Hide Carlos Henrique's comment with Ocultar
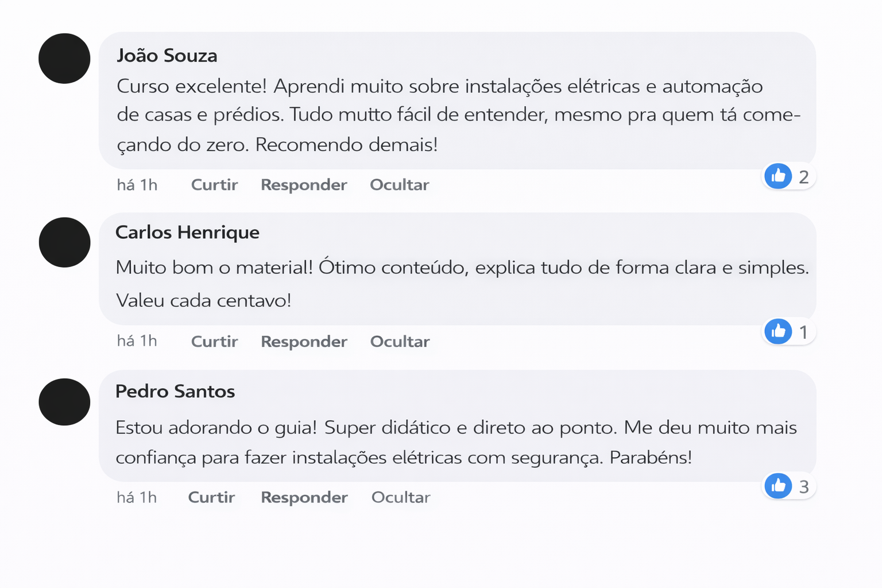Screen dimensions: 882x588 pyautogui.click(x=400, y=342)
